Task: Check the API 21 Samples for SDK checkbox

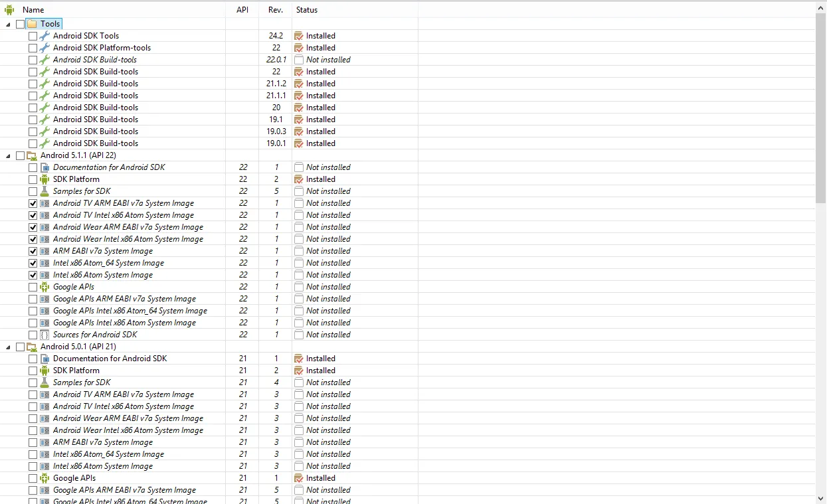Action: (33, 382)
